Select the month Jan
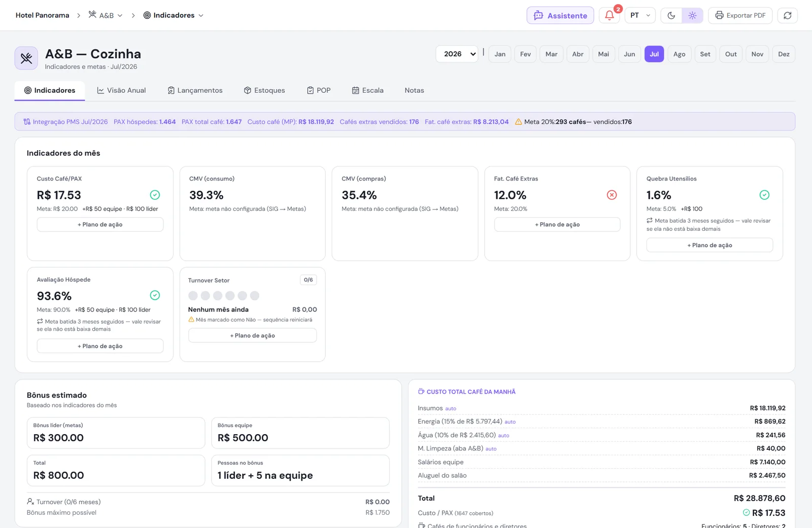 tap(500, 54)
